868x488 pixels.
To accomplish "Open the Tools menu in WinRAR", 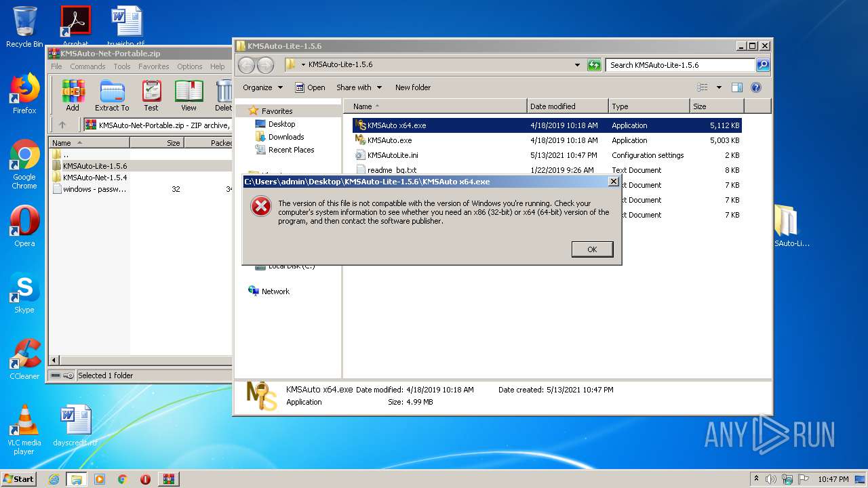I will click(x=122, y=66).
